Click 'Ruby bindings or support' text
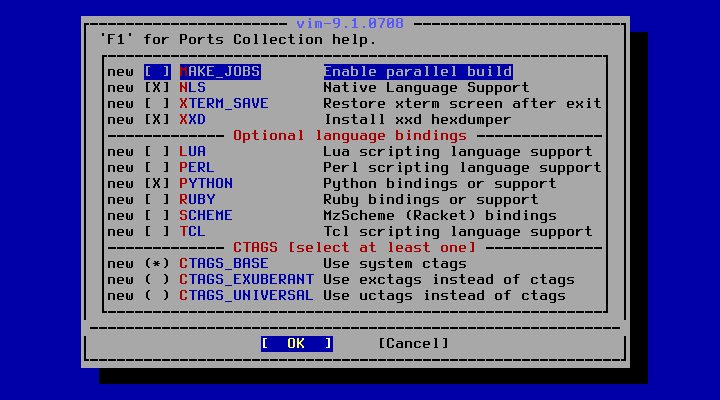This screenshot has width=720, height=400. [431, 200]
